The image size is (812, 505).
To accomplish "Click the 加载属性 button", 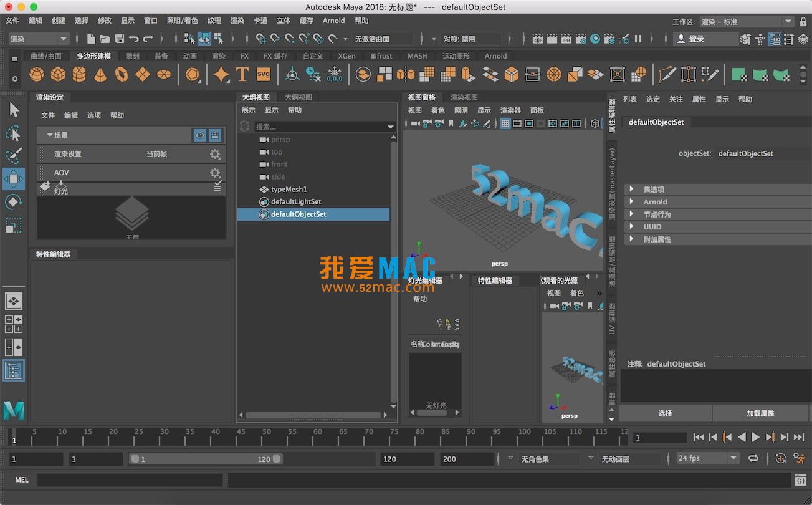I will point(760,413).
